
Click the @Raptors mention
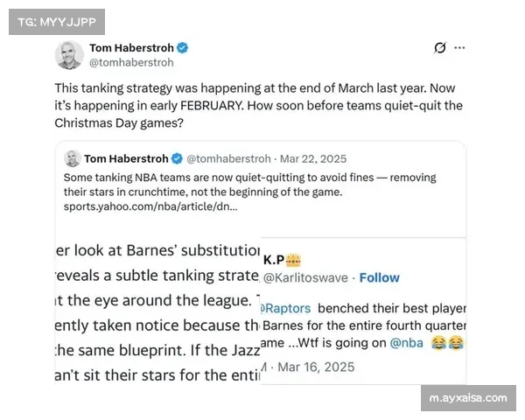288,309
